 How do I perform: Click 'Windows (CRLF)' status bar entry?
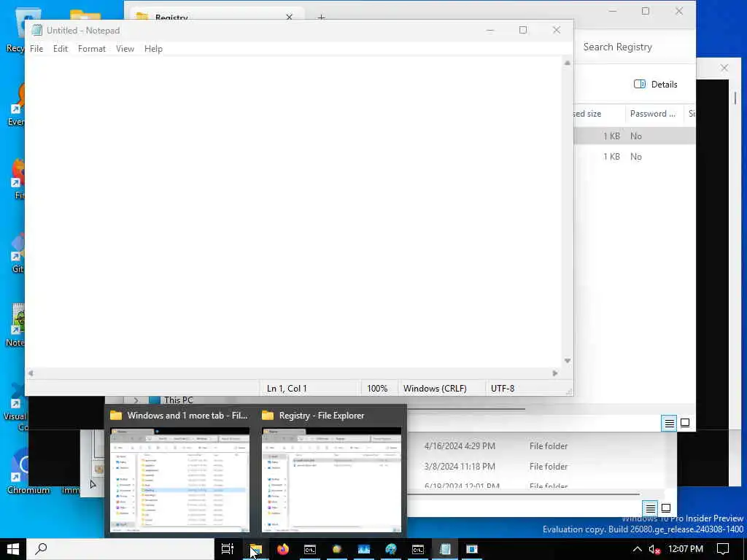[435, 388]
